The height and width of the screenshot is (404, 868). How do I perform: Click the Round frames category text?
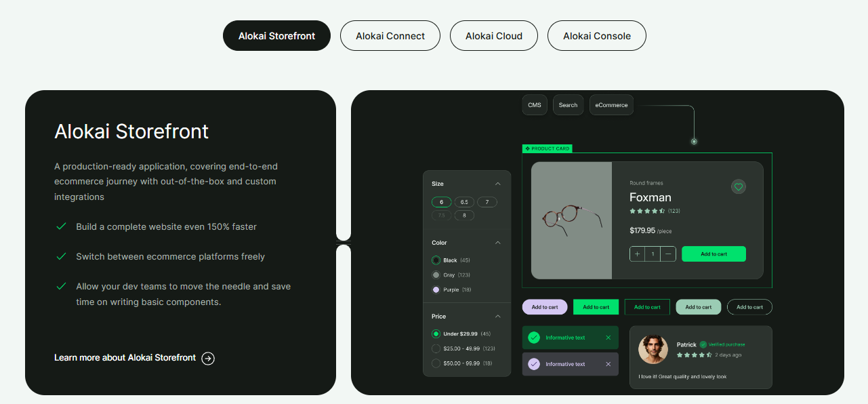pos(646,183)
